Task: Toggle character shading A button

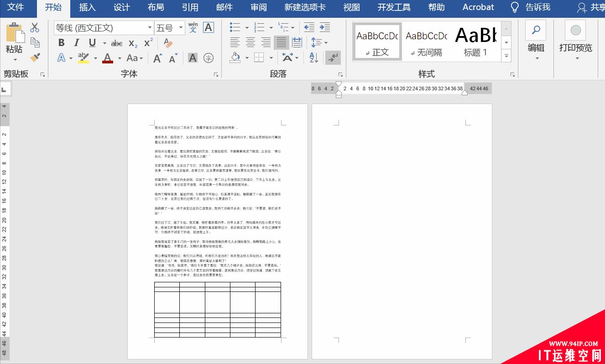Action: pyautogui.click(x=193, y=58)
